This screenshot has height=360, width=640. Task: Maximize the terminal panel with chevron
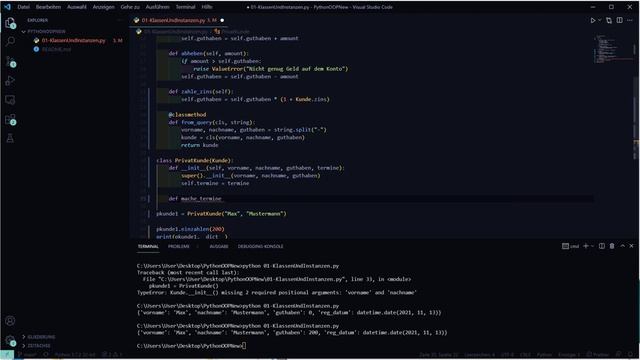(x=622, y=246)
